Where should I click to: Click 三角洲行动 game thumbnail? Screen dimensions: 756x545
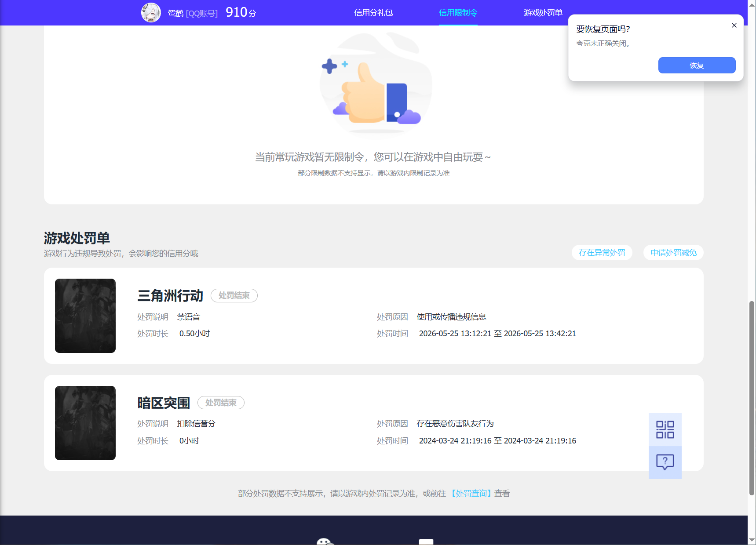tap(85, 316)
